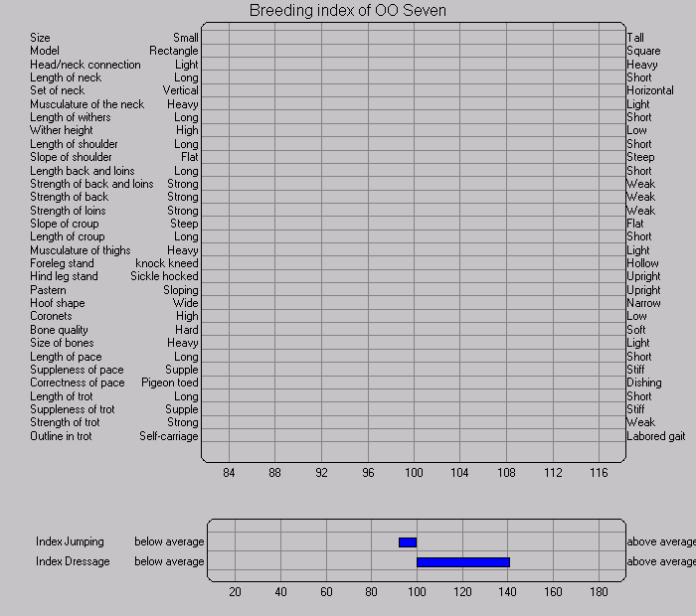Click the 'Length of neck' row label
The width and height of the screenshot is (696, 616).
pos(66,77)
